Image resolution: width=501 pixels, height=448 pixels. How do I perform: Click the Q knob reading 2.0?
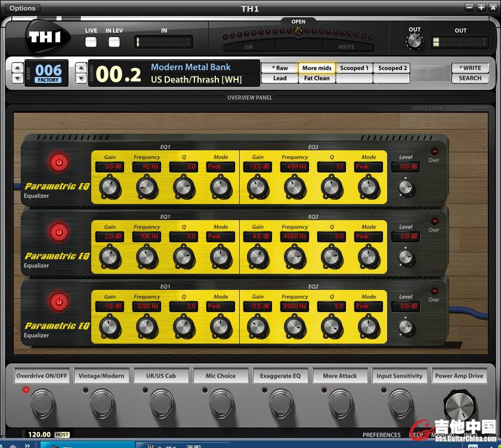click(184, 327)
